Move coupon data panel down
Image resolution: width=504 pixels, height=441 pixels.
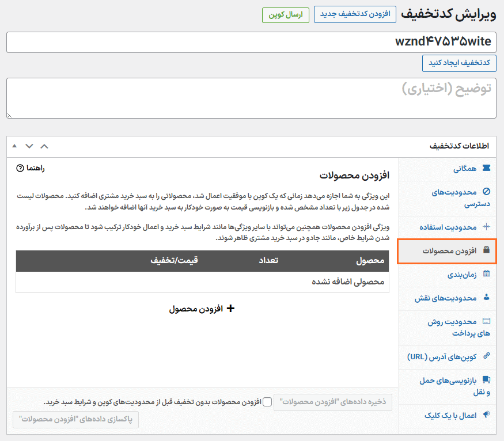click(29, 146)
